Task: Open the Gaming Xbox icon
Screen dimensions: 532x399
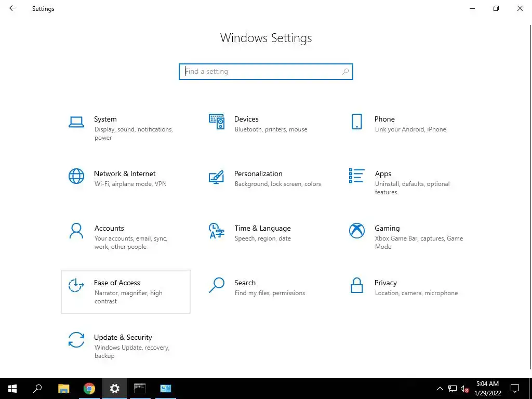Action: [x=356, y=231]
